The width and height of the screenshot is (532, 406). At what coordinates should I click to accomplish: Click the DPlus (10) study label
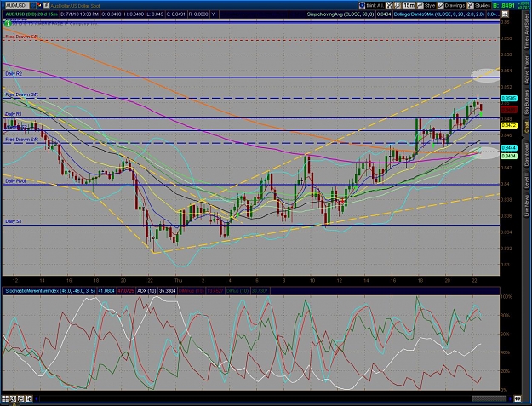(x=238, y=291)
